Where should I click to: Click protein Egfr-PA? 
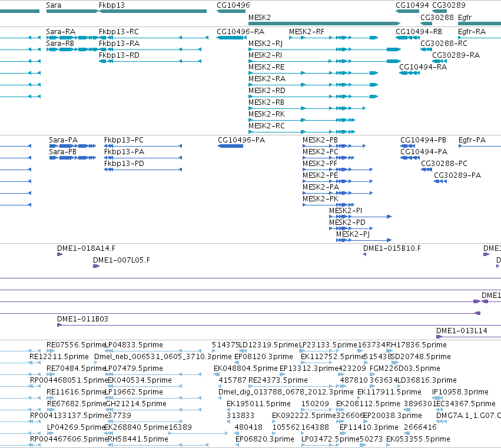(472, 140)
